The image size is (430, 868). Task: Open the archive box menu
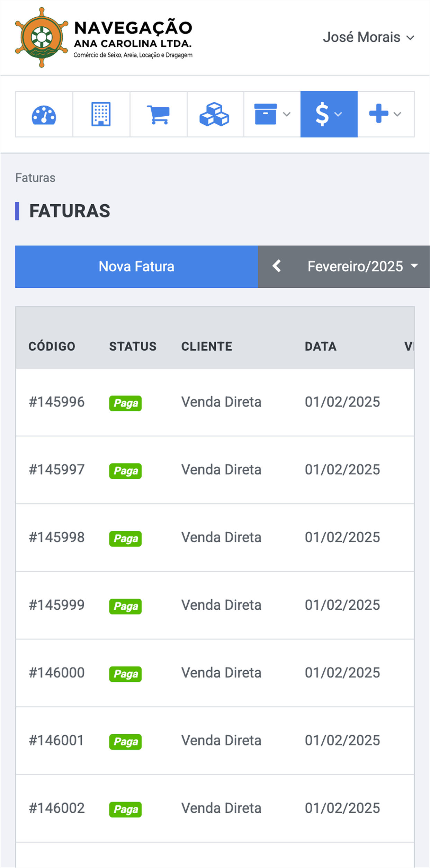[272, 114]
